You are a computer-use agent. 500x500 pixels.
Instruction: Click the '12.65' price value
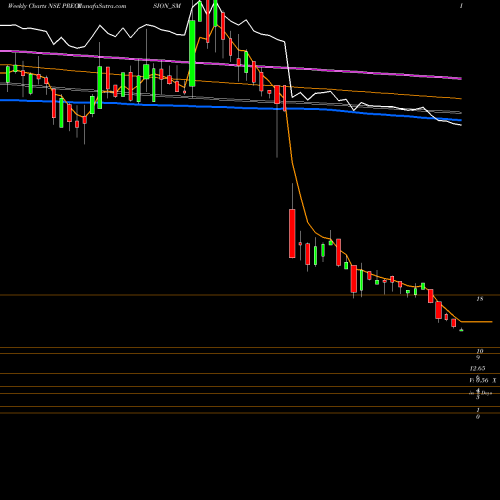pyautogui.click(x=477, y=368)
